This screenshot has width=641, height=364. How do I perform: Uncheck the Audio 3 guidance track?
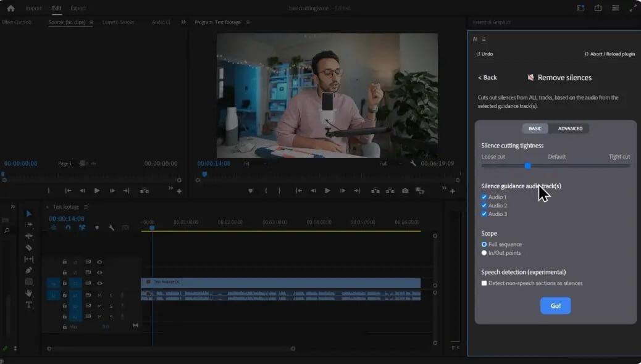pyautogui.click(x=484, y=214)
